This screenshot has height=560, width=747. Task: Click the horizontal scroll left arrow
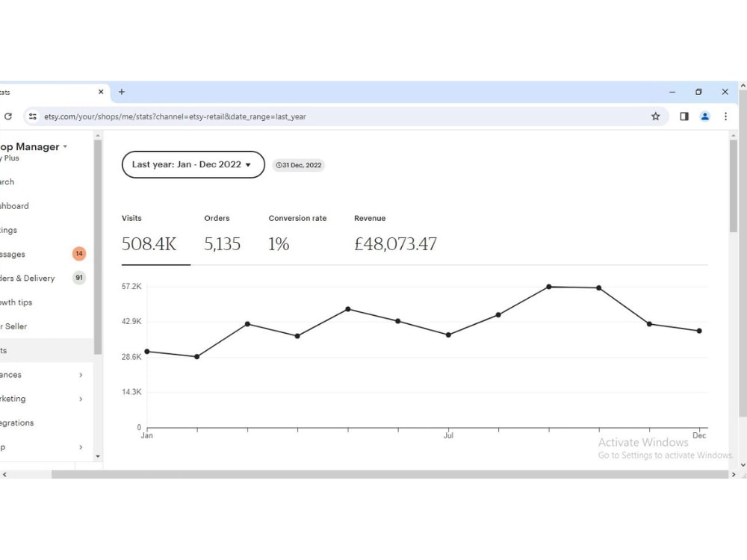click(4, 474)
